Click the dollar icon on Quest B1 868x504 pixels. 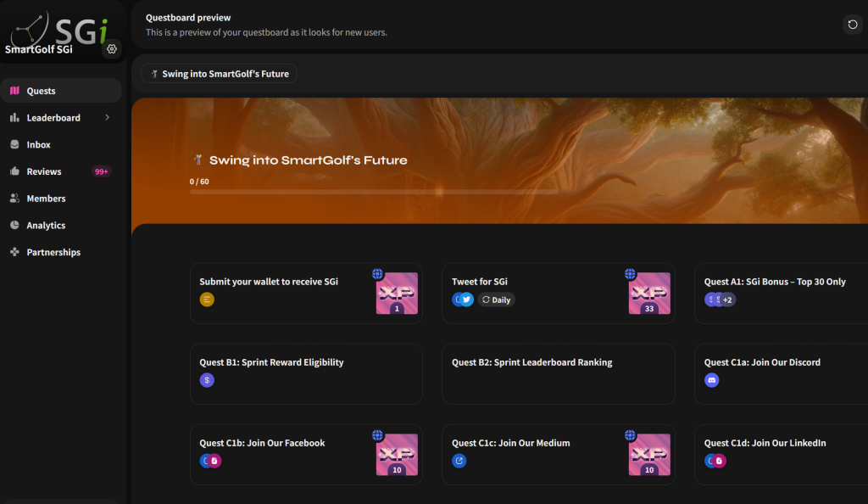[x=207, y=380]
